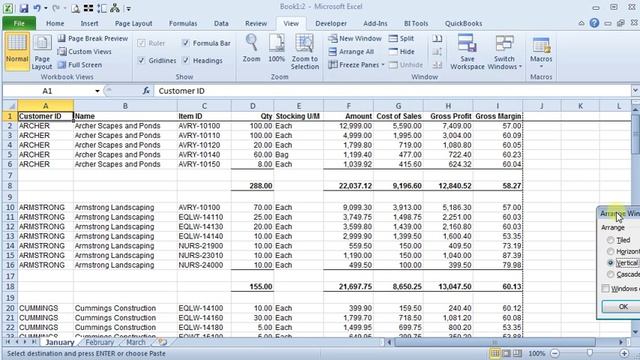Customize Quick Access Toolbar dropdown
Image resolution: width=640 pixels, height=360 pixels.
click(129, 8)
